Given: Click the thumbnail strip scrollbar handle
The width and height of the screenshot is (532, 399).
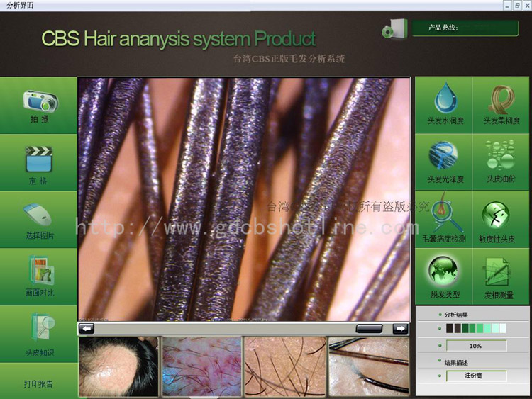Looking at the screenshot, I should click(369, 328).
